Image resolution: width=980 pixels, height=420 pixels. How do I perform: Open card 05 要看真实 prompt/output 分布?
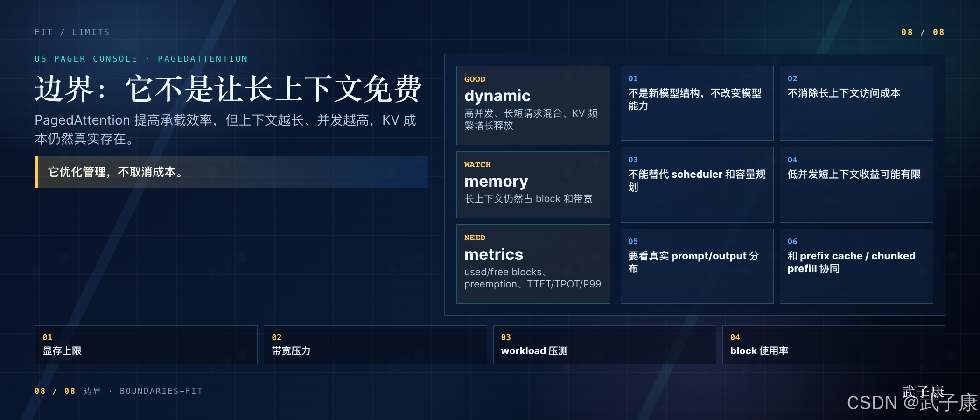pyautogui.click(x=697, y=266)
